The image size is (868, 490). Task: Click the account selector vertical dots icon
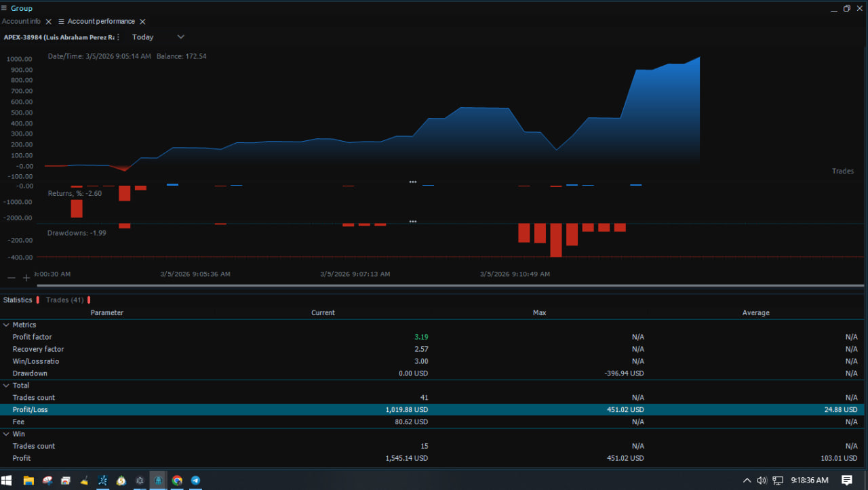(118, 37)
